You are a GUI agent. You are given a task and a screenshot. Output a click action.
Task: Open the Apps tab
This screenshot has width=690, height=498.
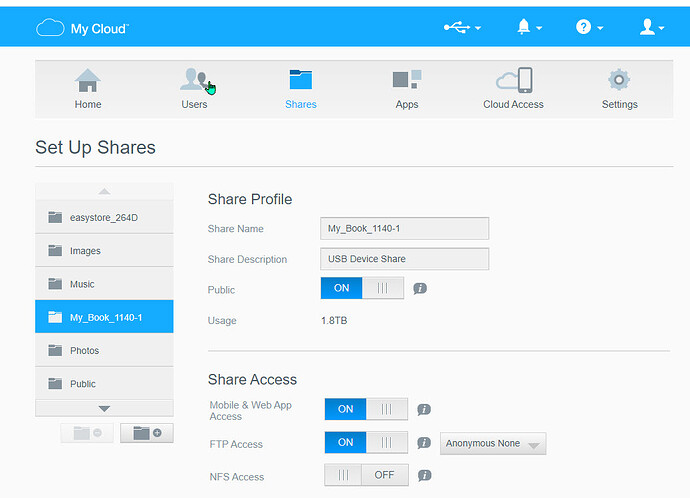[407, 89]
